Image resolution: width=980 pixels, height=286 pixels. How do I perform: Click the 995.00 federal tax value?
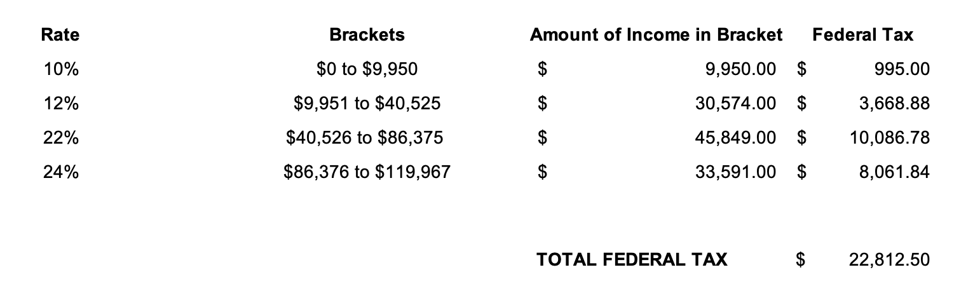(x=902, y=69)
